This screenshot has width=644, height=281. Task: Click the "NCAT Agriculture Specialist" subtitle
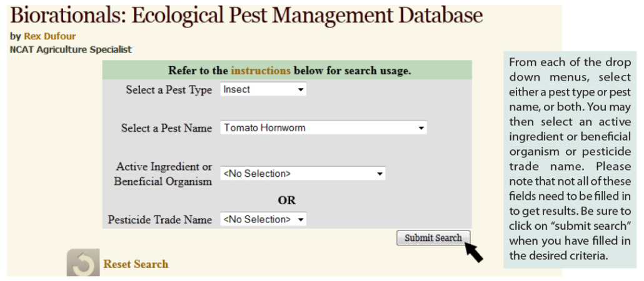pyautogui.click(x=71, y=49)
